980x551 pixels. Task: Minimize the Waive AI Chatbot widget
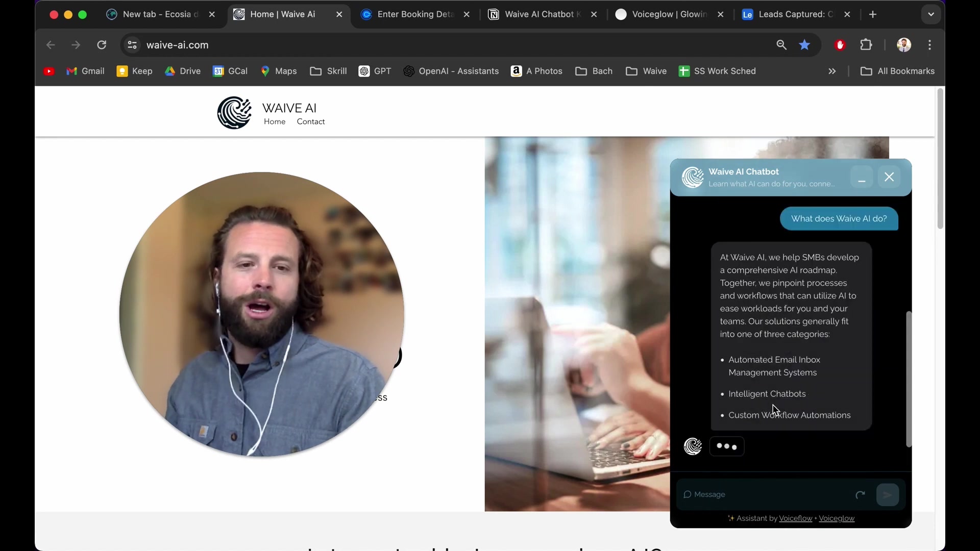pos(862,177)
